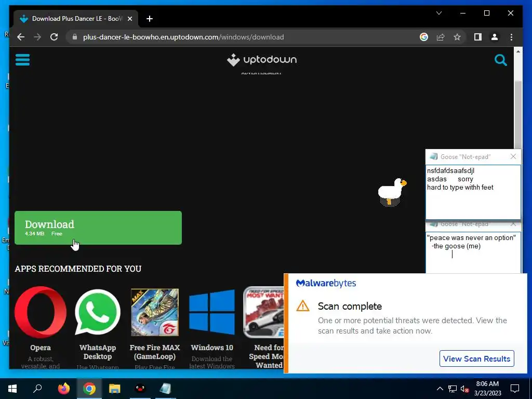This screenshot has height=399, width=532.
Task: Open the WhatsApp Desktop app icon
Action: (98, 312)
